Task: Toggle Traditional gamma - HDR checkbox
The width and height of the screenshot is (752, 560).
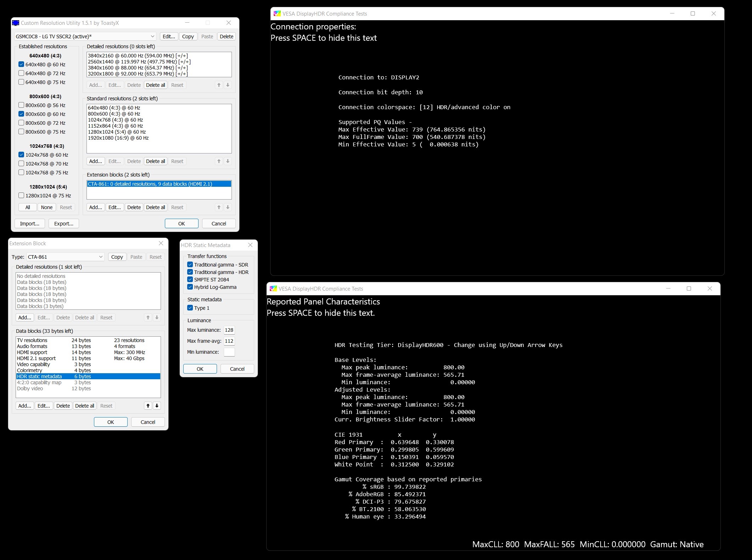Action: 190,272
